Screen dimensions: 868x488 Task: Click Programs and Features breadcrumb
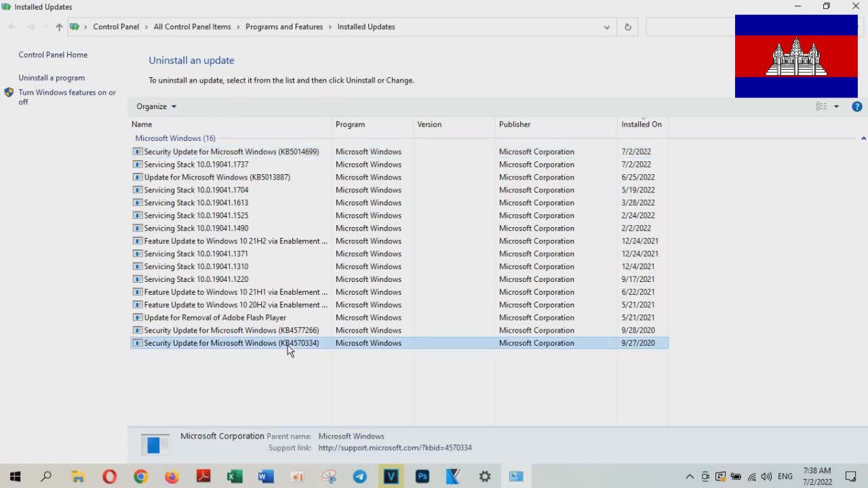pyautogui.click(x=284, y=27)
